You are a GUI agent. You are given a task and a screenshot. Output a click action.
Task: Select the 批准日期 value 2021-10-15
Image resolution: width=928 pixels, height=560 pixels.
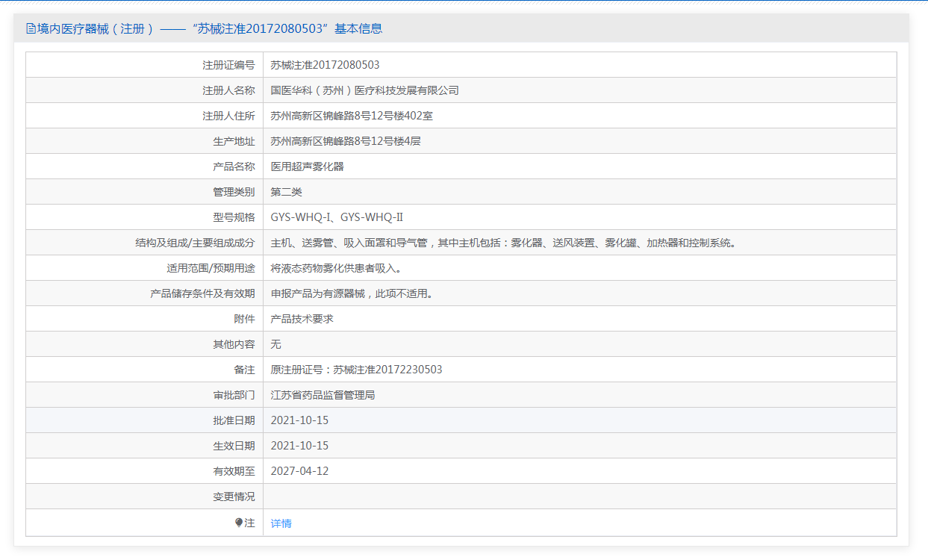click(299, 420)
